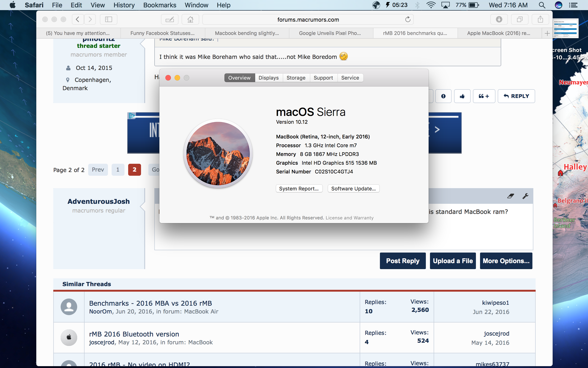This screenshot has height=368, width=588.
Task: Go to page 1 of thread
Action: click(118, 170)
